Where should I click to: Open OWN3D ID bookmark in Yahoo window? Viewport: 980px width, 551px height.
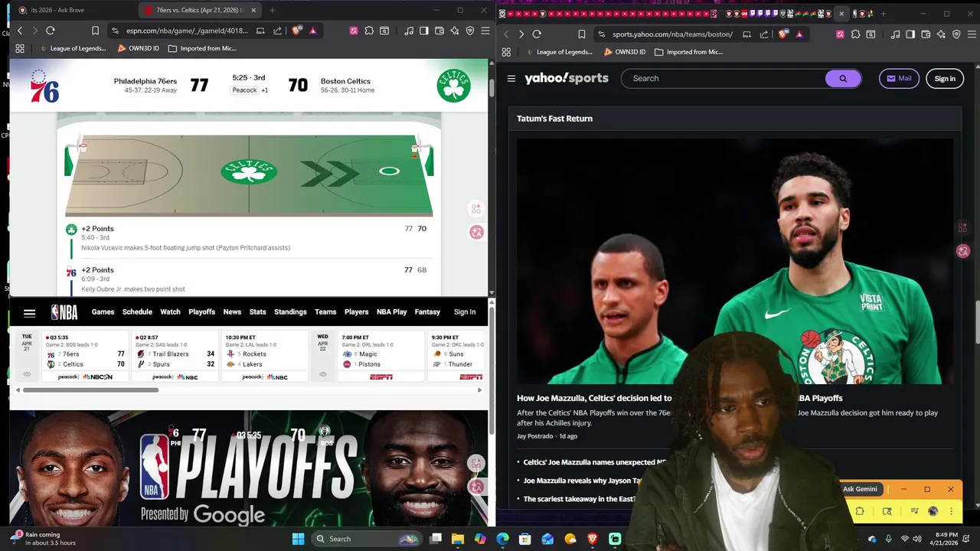pyautogui.click(x=624, y=52)
